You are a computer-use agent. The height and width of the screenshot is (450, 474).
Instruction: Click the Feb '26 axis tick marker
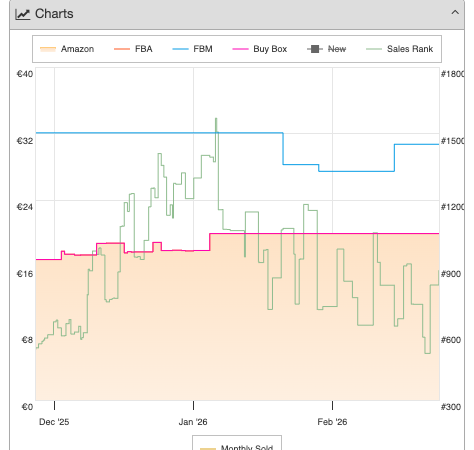pyautogui.click(x=332, y=405)
